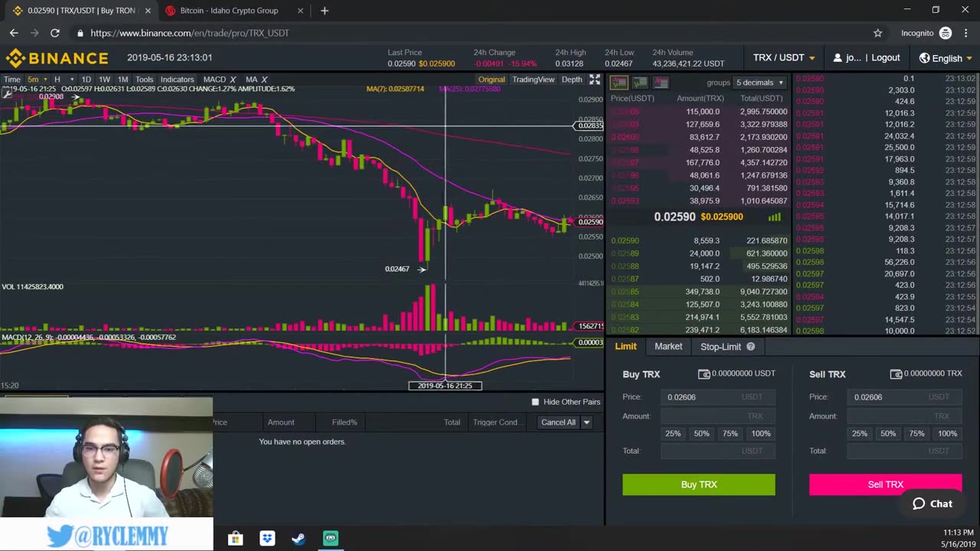
Task: Expand chart to fullscreen
Action: click(594, 80)
